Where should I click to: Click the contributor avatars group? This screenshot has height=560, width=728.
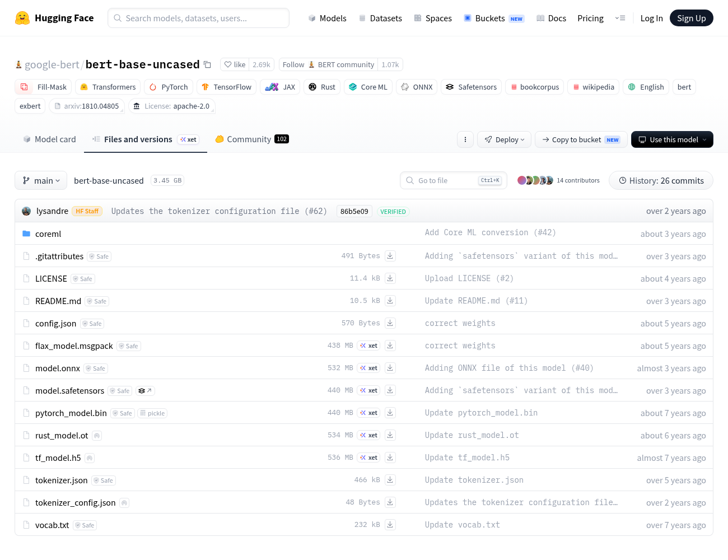pyautogui.click(x=535, y=180)
